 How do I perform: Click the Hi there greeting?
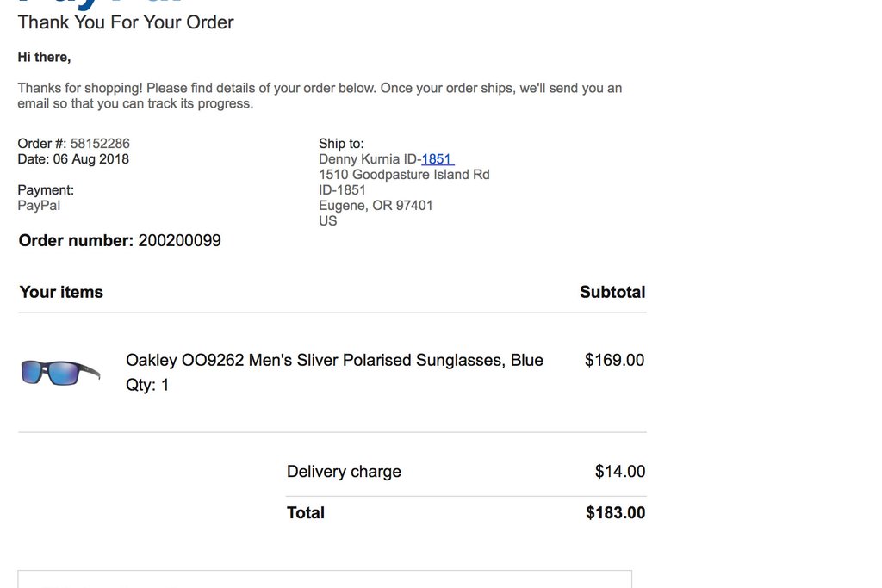[44, 58]
